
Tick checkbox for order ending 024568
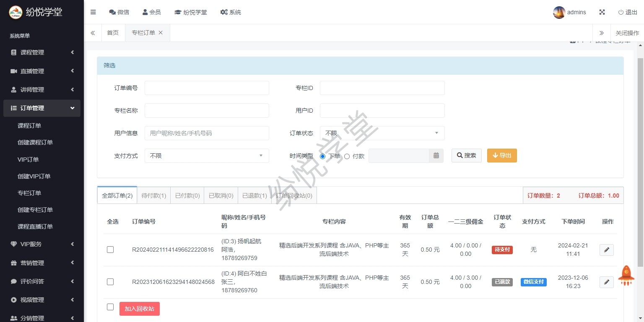coord(110,282)
